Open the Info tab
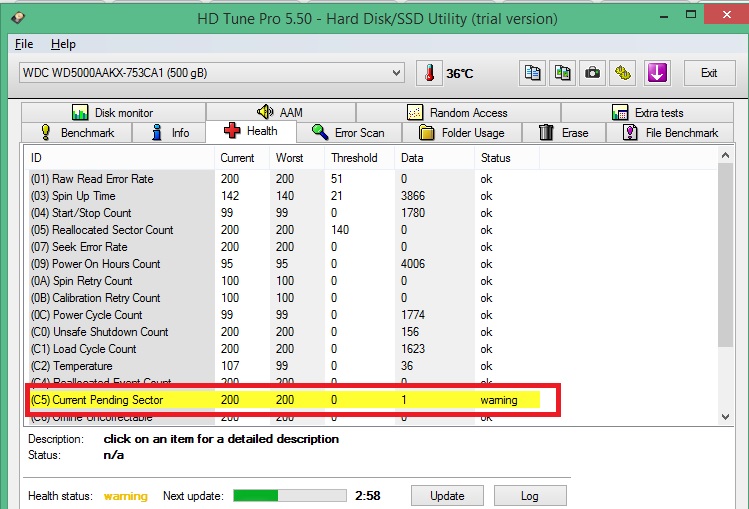This screenshot has width=749, height=509. pyautogui.click(x=169, y=132)
